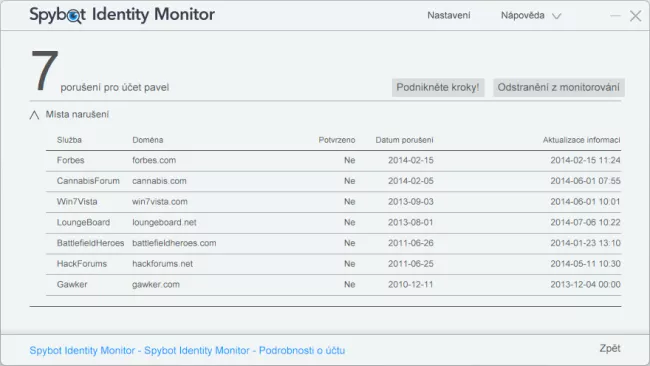
Task: Click the Spybot magnifier logo icon
Action: coord(74,17)
